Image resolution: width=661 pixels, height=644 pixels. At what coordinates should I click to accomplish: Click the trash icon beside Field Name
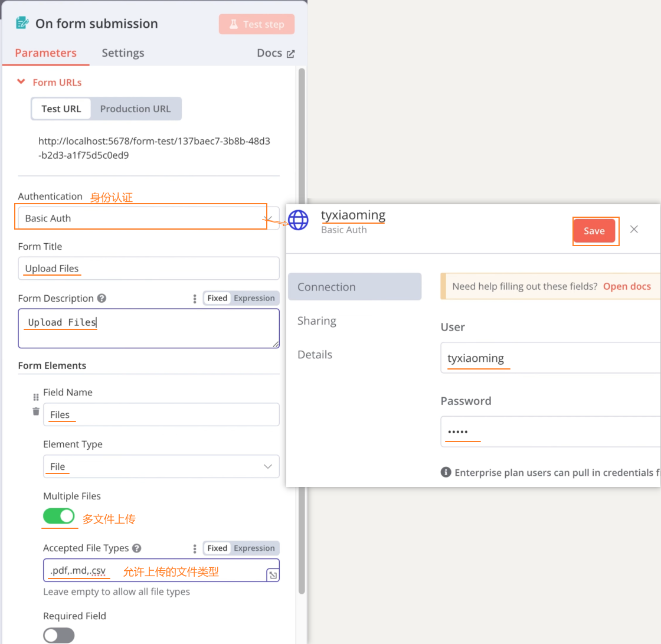tap(36, 411)
